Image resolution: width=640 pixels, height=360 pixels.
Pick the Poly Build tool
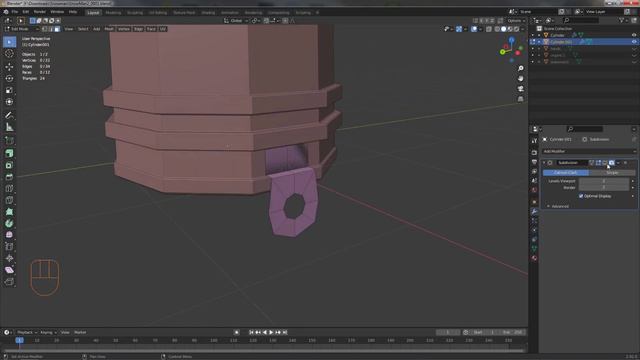click(9, 212)
